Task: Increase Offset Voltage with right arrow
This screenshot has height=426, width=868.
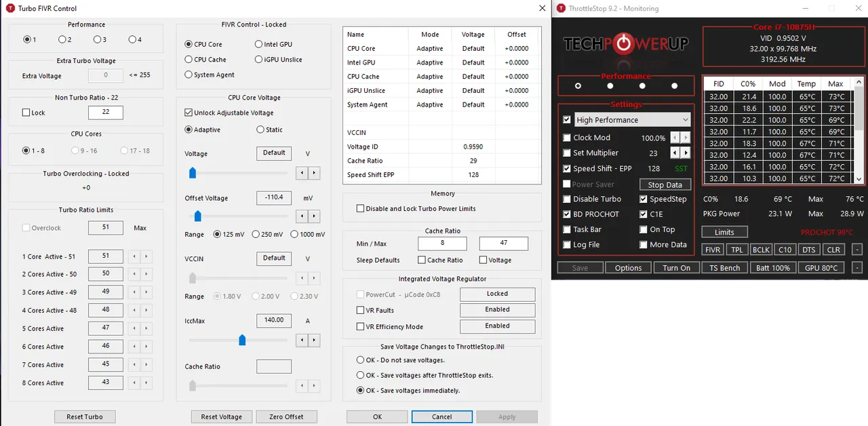Action: point(313,216)
